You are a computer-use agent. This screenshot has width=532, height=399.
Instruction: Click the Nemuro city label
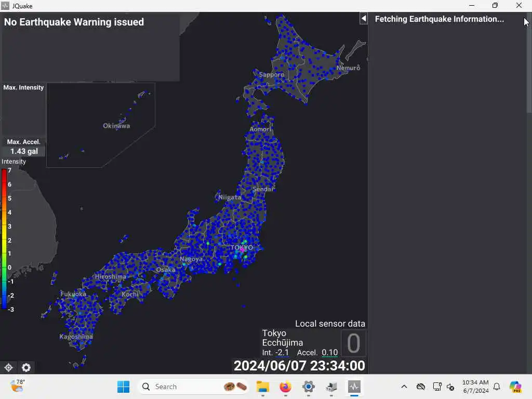click(x=348, y=68)
